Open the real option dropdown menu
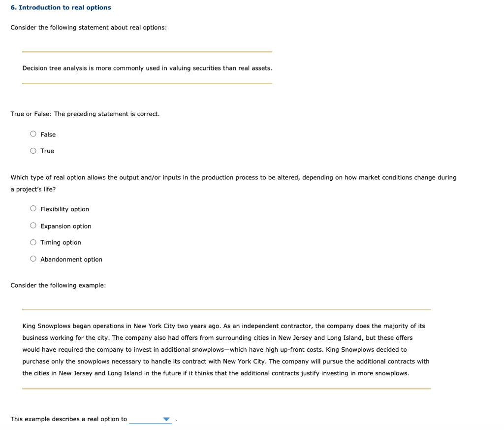The width and height of the screenshot is (504, 430). tap(151, 418)
